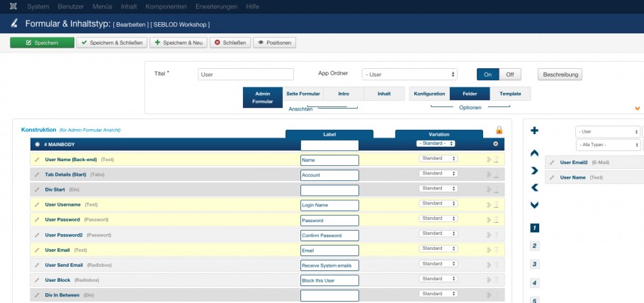Edit User Name (Back-end) via pencil icon

click(x=37, y=160)
